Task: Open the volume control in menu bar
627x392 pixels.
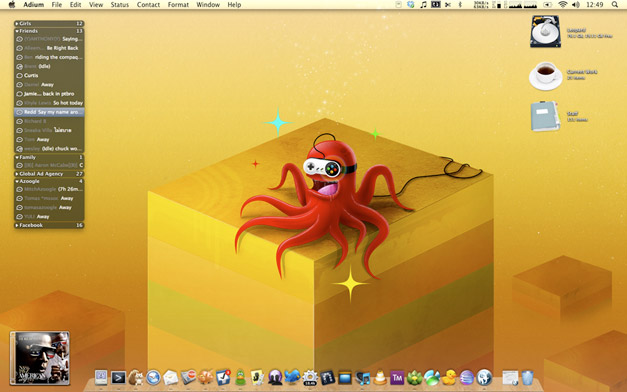Action: (x=576, y=4)
